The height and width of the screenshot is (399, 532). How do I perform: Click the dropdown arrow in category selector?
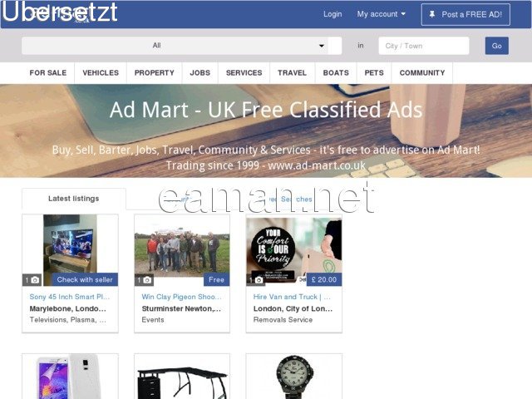[x=322, y=46]
